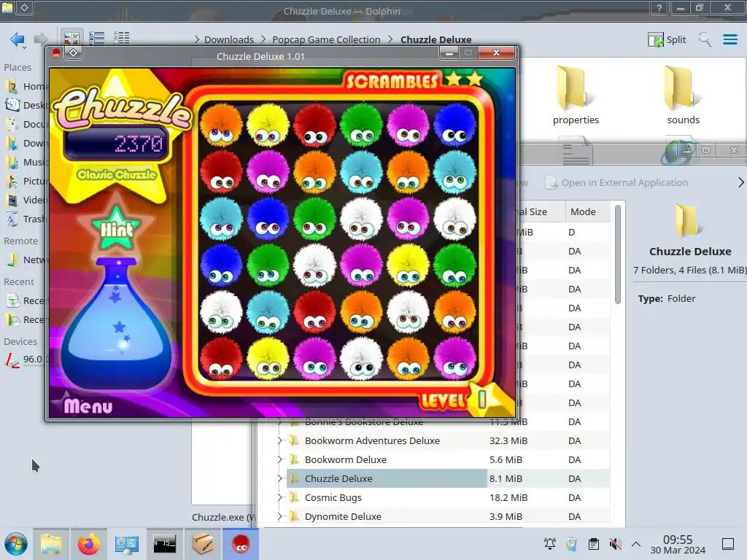Open Trash in Places panel
The height and width of the screenshot is (560, 747).
(25, 219)
